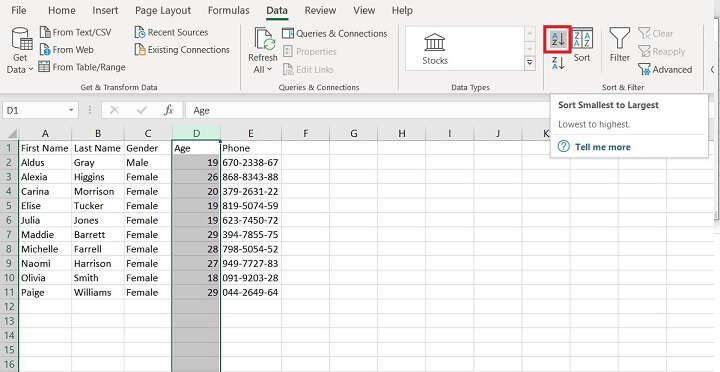
Task: Click the formula bar showing Age
Action: click(x=367, y=110)
